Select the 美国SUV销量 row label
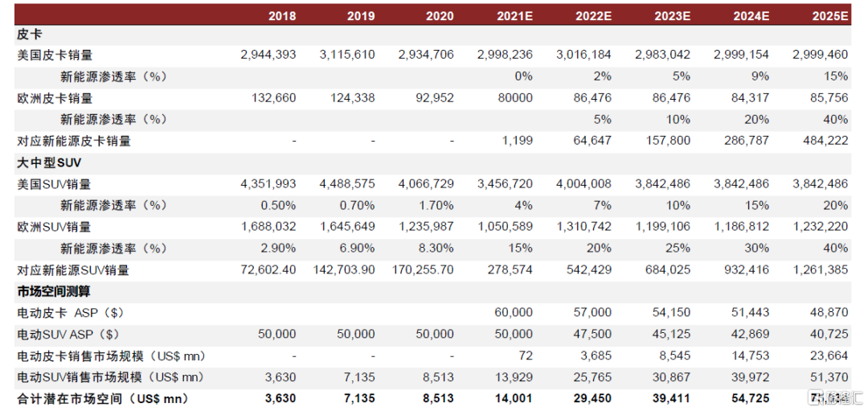868x411 pixels. coord(54,184)
